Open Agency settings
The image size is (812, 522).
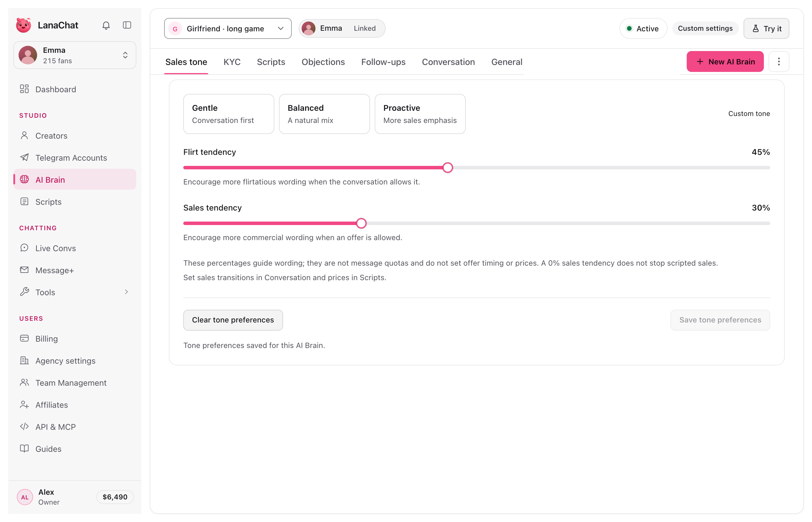[75, 361]
